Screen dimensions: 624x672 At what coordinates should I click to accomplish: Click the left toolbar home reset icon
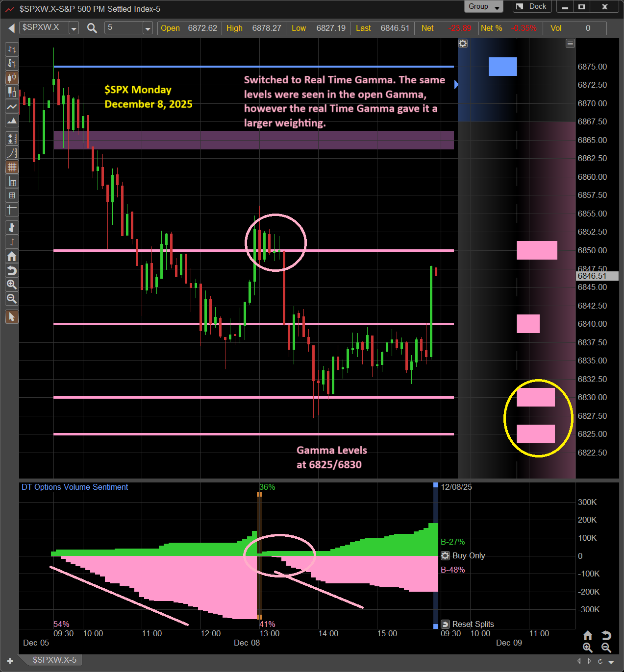[12, 256]
